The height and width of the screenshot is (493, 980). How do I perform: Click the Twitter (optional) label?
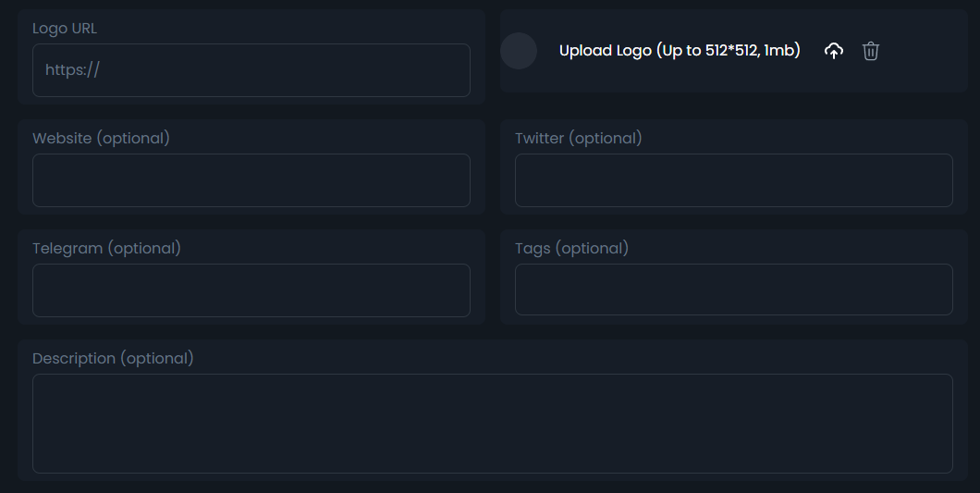tap(579, 139)
